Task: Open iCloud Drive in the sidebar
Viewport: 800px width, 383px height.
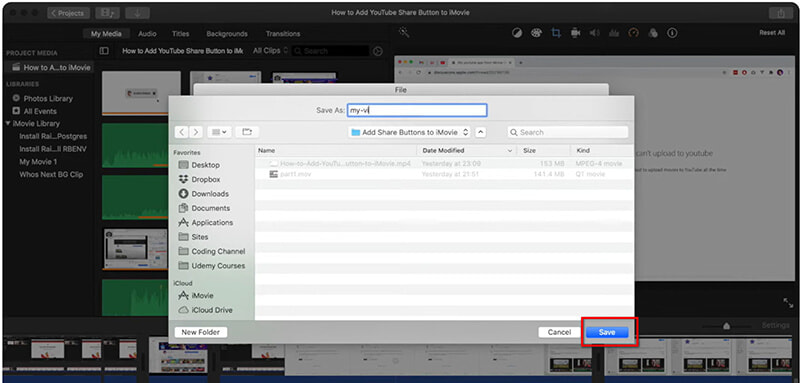Action: point(205,310)
